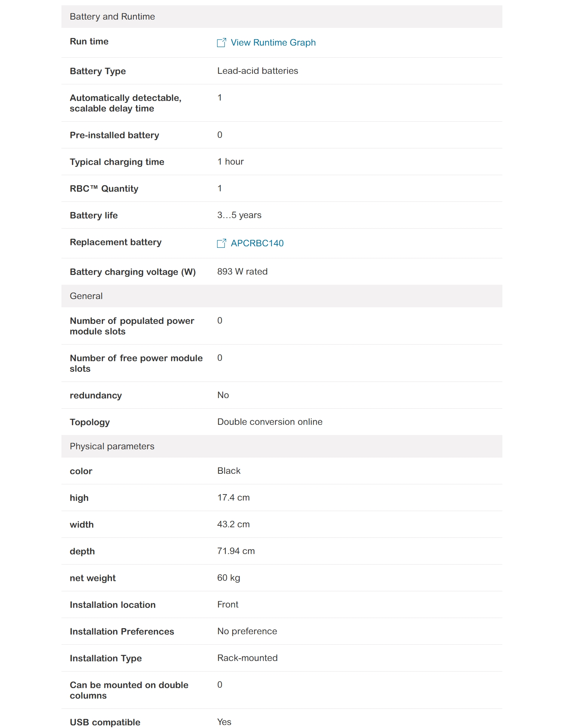Click the Battery and Runtime section header
The image size is (580, 728).
[112, 17]
